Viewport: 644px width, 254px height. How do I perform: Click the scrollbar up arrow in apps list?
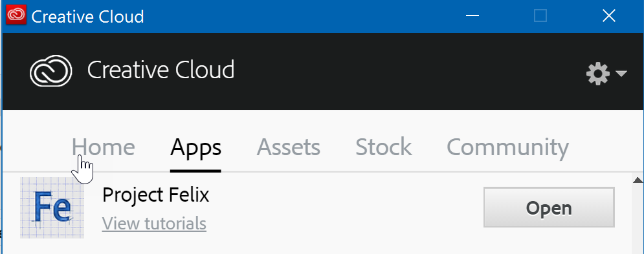point(638,180)
